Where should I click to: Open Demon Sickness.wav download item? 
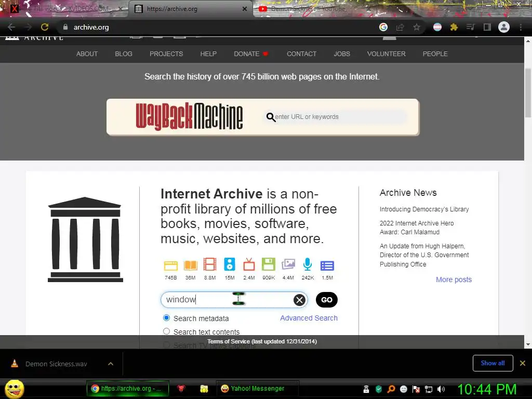click(56, 364)
